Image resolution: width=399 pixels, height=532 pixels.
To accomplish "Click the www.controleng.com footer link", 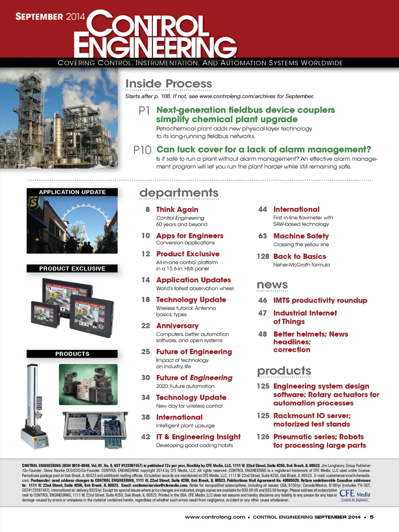I will (215, 517).
